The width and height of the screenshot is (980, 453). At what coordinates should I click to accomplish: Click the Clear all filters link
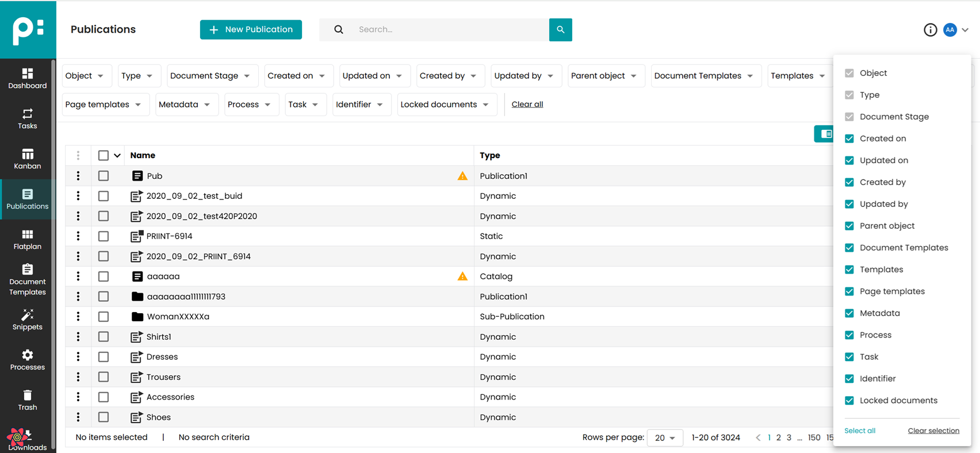point(527,105)
